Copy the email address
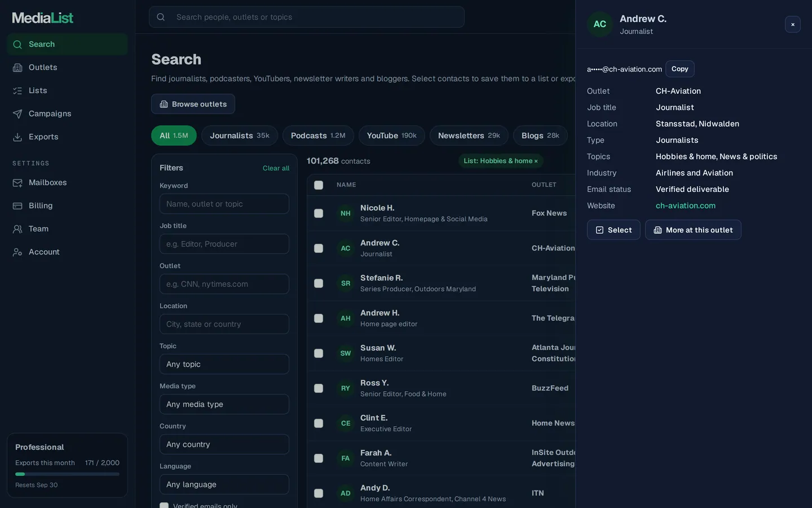This screenshot has height=508, width=812. [x=679, y=69]
